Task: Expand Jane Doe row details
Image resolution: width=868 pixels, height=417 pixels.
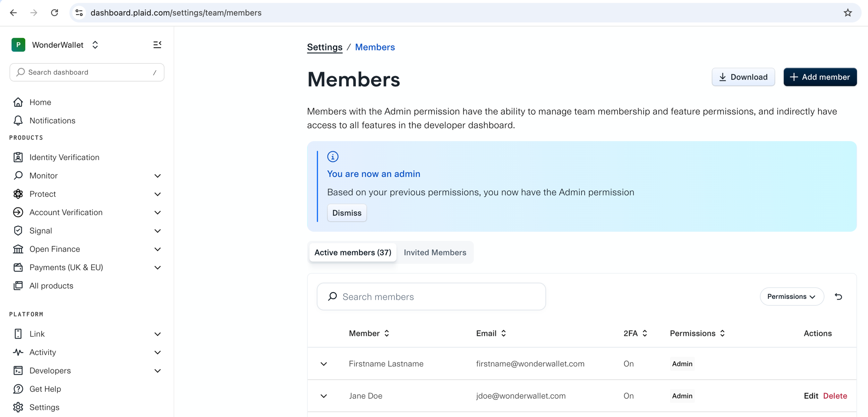Action: tap(324, 396)
